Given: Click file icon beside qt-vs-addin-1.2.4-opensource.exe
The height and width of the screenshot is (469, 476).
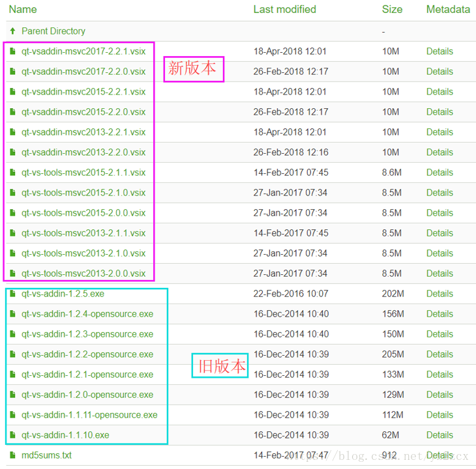Looking at the screenshot, I should 13,314.
